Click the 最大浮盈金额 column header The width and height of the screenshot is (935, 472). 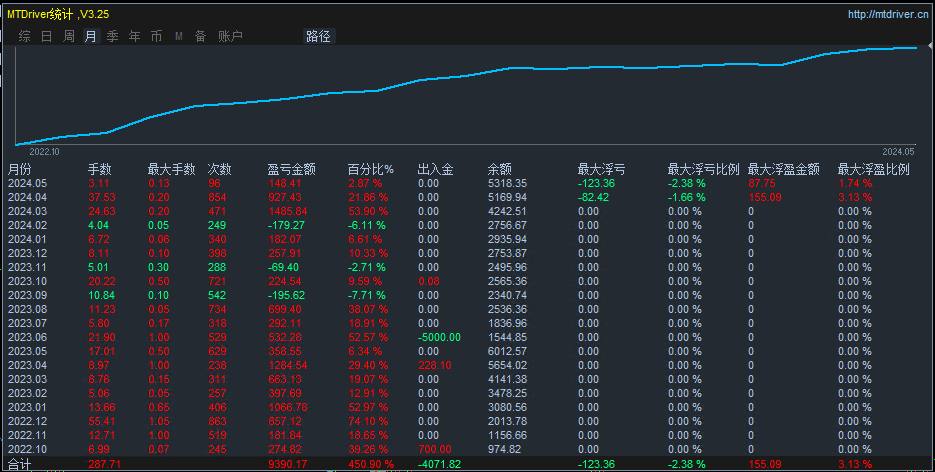pos(784,169)
